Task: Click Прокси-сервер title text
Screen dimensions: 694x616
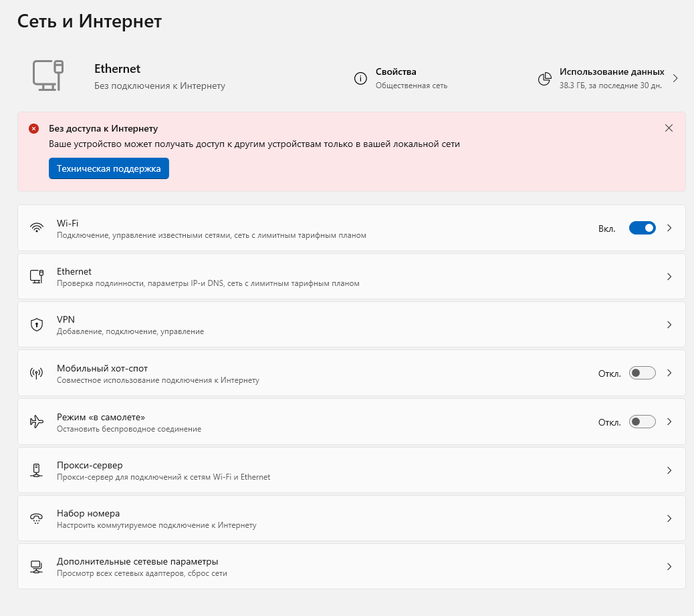Action: point(90,465)
